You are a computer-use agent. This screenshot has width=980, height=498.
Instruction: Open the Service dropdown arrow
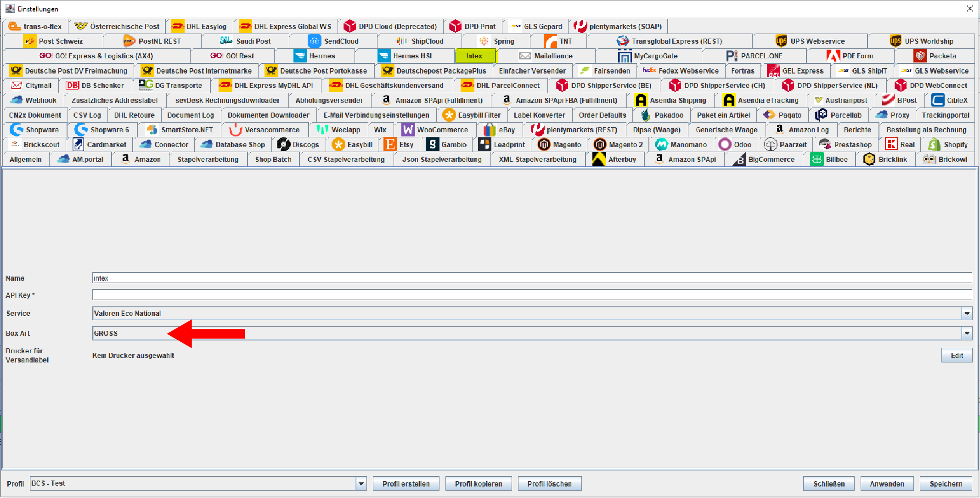click(x=967, y=313)
